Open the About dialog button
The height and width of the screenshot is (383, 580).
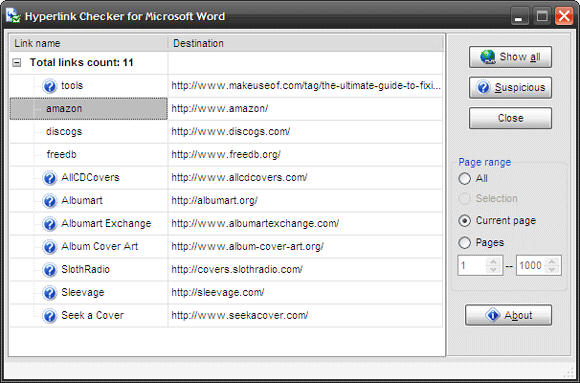pos(508,315)
